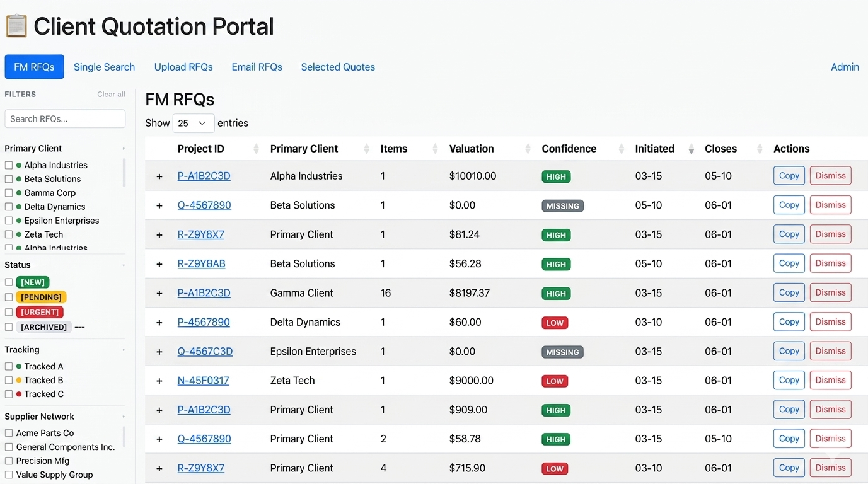Screen dimensions: 868x484
Task: Open the Admin link
Action: point(845,67)
